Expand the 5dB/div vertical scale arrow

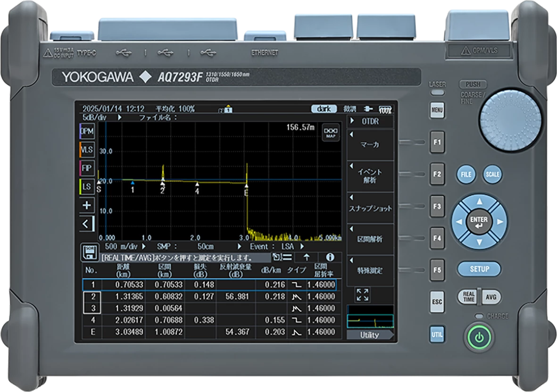120,117
